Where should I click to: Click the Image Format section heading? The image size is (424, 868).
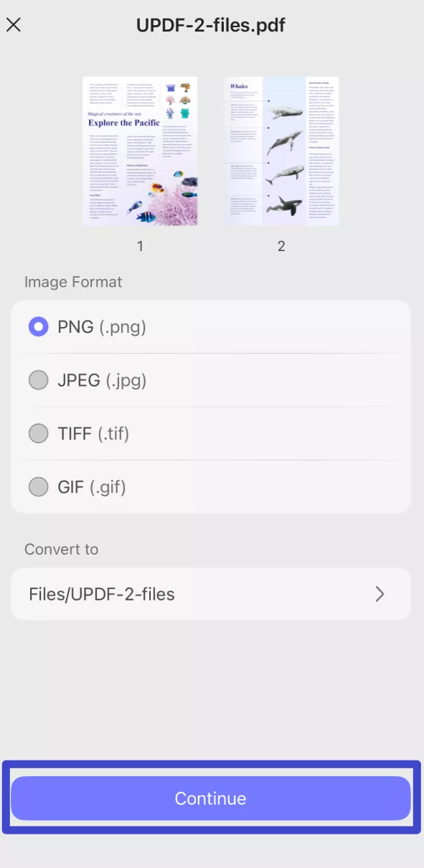pos(72,282)
